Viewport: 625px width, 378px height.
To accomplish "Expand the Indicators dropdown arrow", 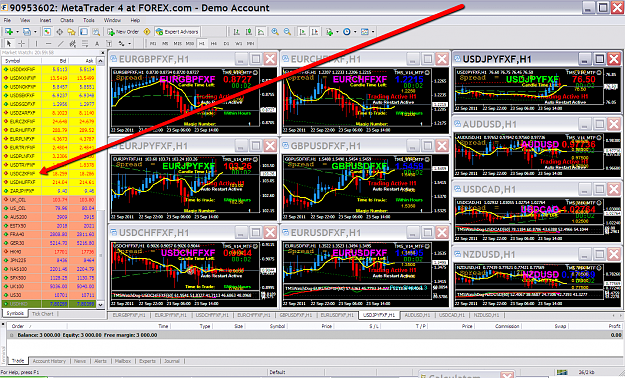I will coord(337,32).
